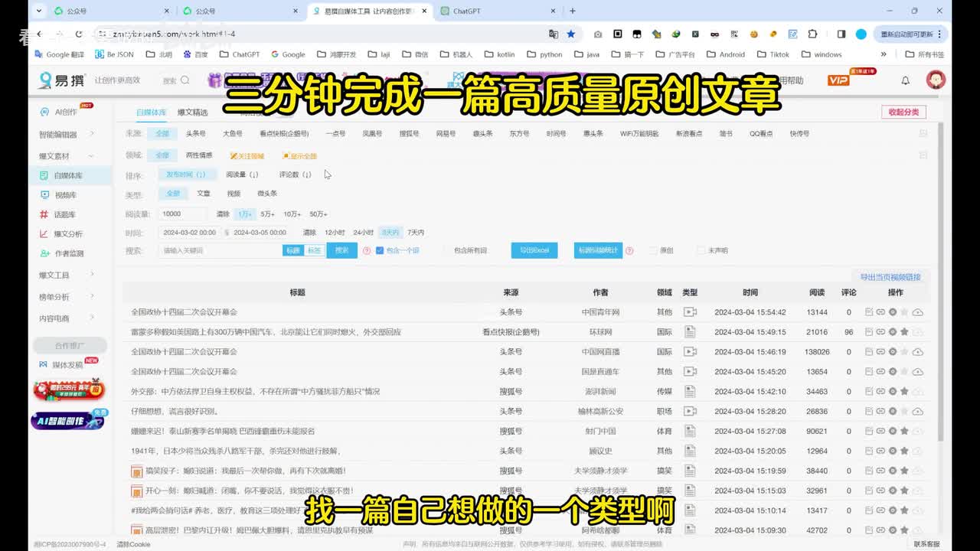This screenshot has width=980, height=551.
Task: Click cloud download icon in 中国青年网 row
Action: [x=917, y=312]
